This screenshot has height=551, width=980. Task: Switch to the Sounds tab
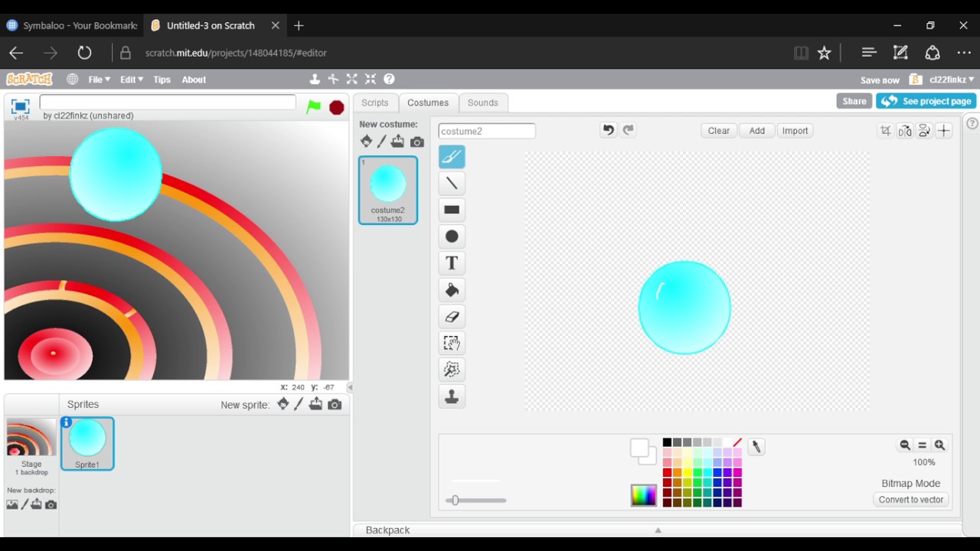pos(482,103)
